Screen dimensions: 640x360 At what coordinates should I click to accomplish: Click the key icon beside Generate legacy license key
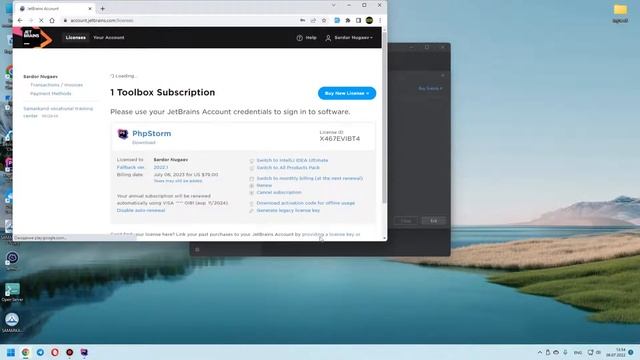point(251,211)
